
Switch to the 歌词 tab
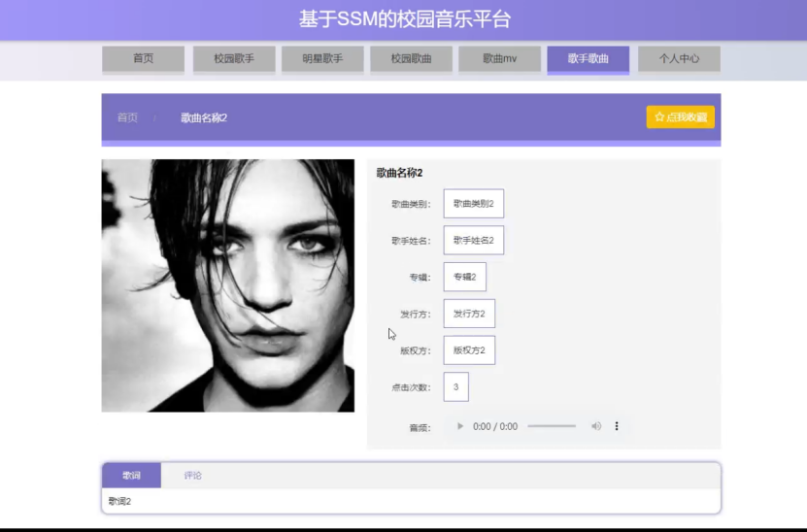pyautogui.click(x=131, y=476)
